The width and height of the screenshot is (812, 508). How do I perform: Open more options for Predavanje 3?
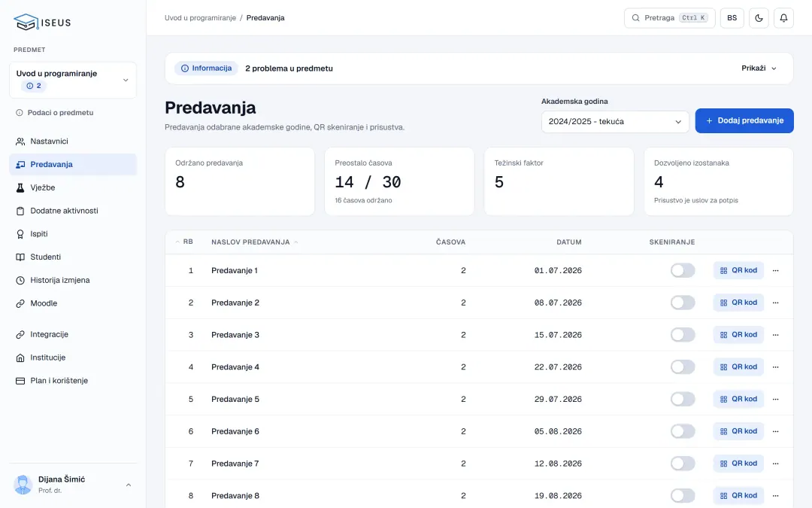pyautogui.click(x=775, y=335)
